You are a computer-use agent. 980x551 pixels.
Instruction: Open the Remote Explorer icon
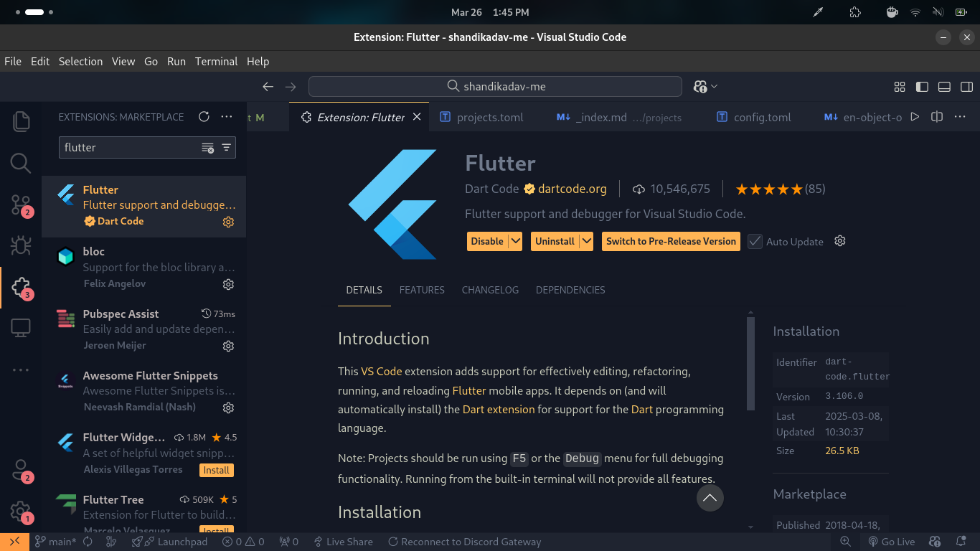tap(21, 329)
